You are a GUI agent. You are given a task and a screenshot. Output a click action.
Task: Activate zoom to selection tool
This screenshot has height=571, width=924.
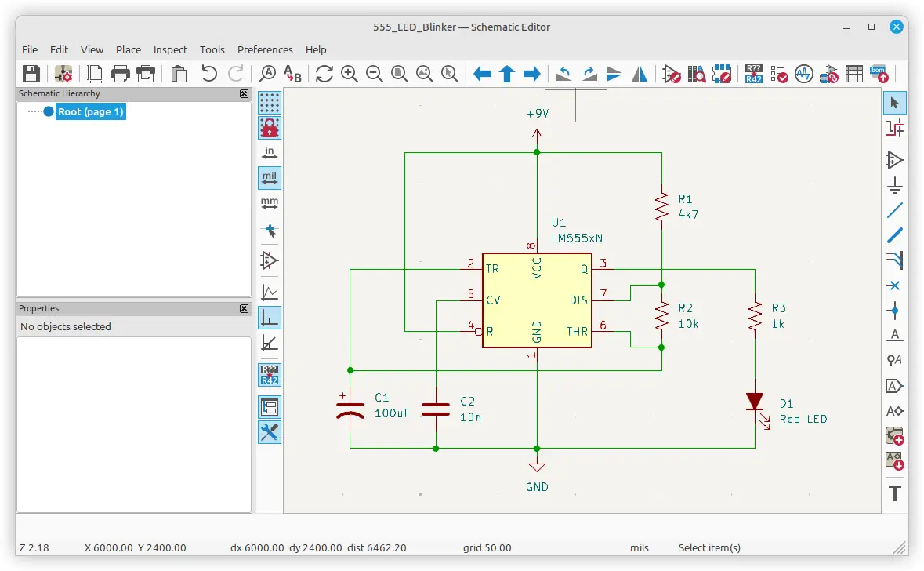tap(450, 74)
